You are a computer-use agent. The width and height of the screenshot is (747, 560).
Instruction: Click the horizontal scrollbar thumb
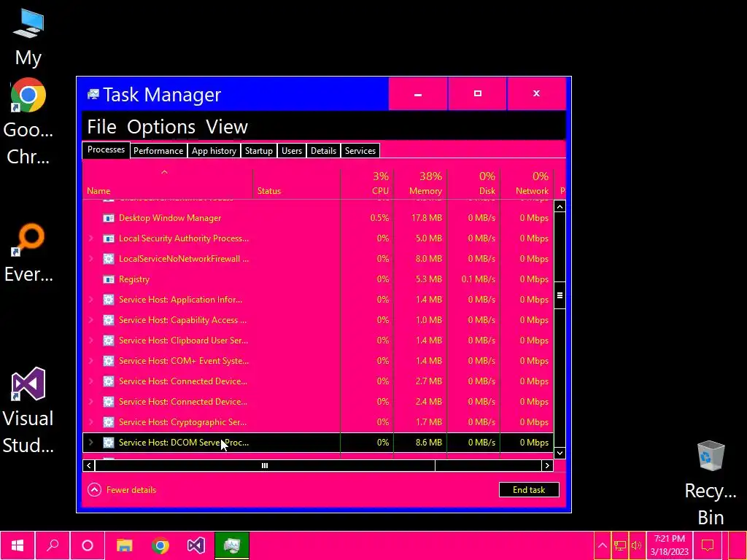point(264,466)
